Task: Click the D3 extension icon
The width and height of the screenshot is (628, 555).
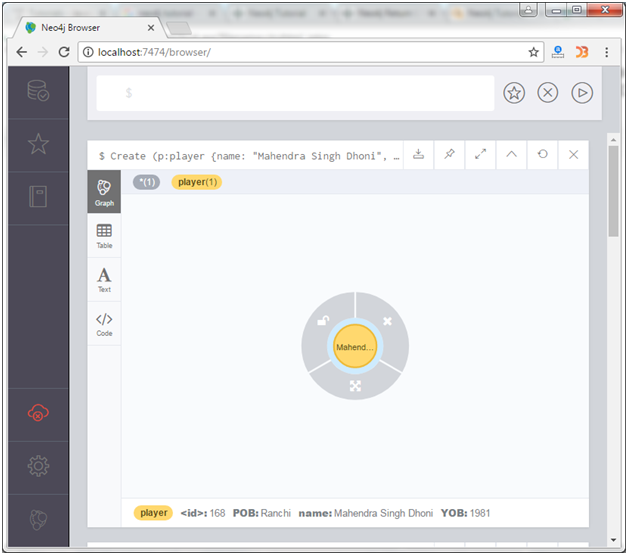Action: coord(582,52)
